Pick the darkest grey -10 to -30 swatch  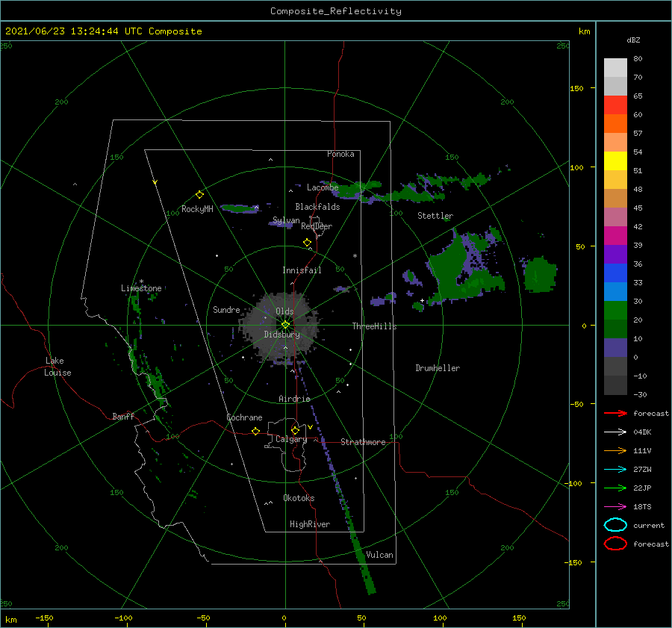click(x=615, y=385)
